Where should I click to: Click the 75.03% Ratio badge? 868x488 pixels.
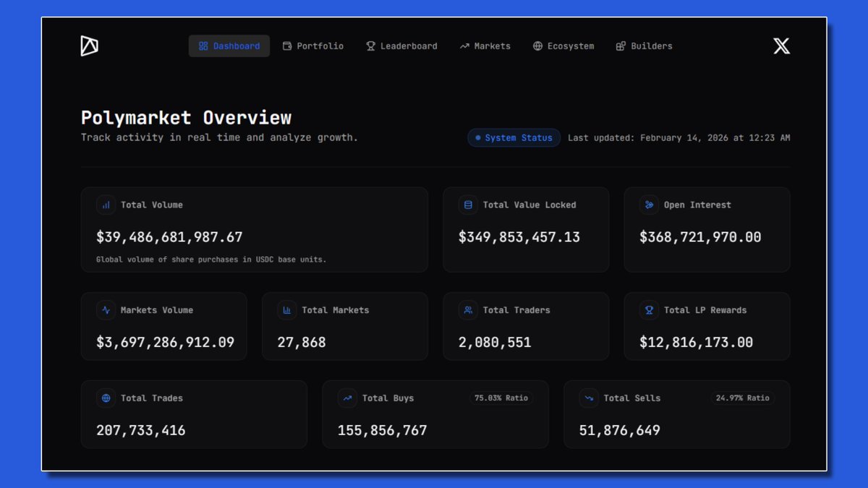tap(501, 398)
